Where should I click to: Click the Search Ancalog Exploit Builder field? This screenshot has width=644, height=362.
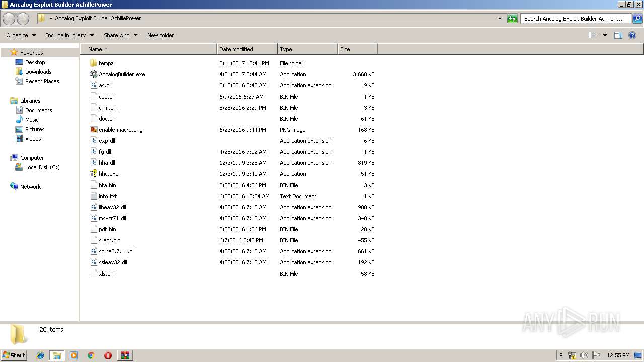click(577, 19)
